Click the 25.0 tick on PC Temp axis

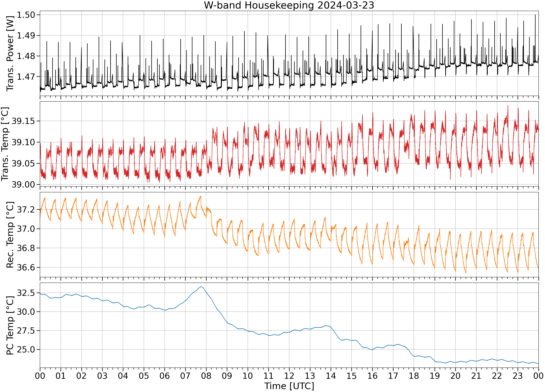(26, 350)
